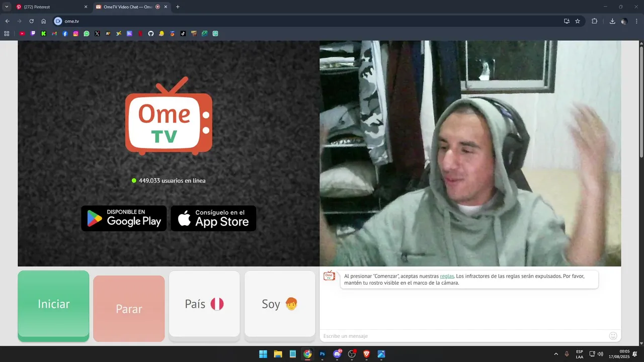644x362 pixels.
Task: Click the green Iniciar button
Action: [x=53, y=306]
